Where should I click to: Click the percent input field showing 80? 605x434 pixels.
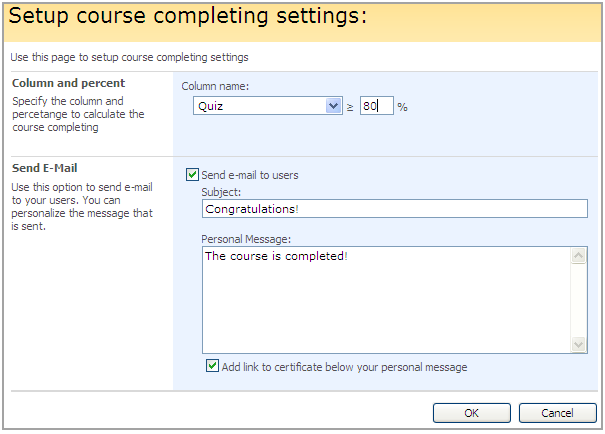pyautogui.click(x=377, y=105)
